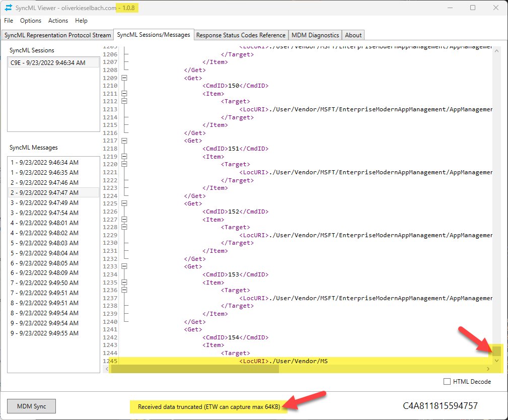Screen dimensions: 508x420
Task: Click horizontal scrollbar right arrow in XML view
Action: click(488, 369)
